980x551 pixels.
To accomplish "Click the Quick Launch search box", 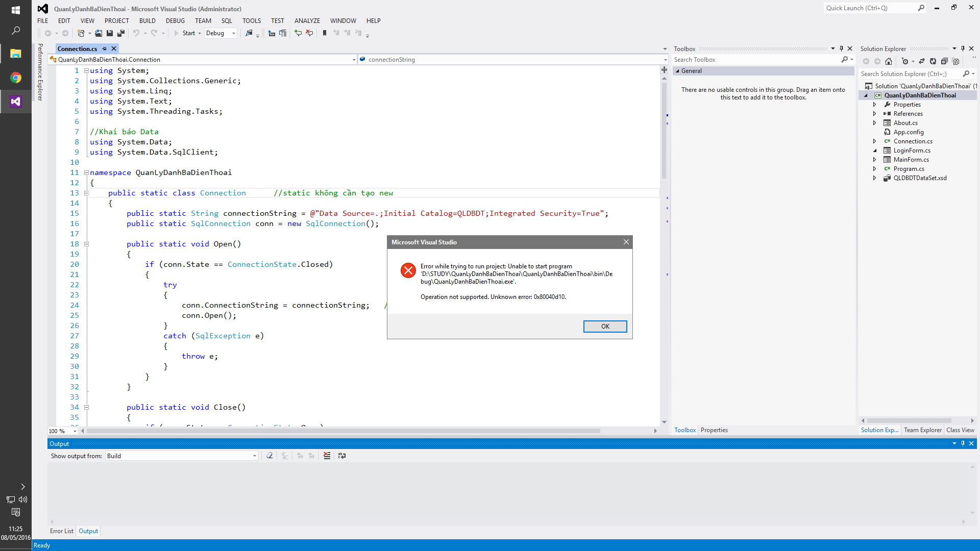I will click(875, 8).
